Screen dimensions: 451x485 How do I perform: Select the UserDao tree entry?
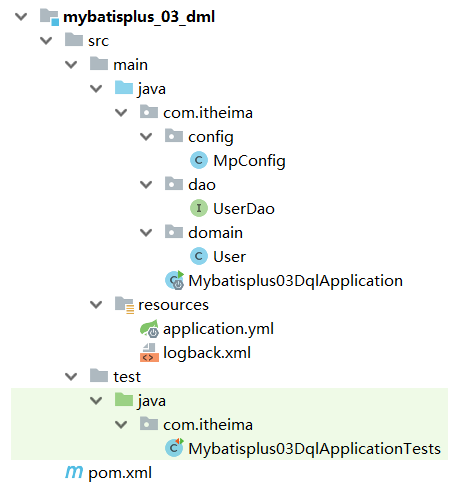point(232,209)
